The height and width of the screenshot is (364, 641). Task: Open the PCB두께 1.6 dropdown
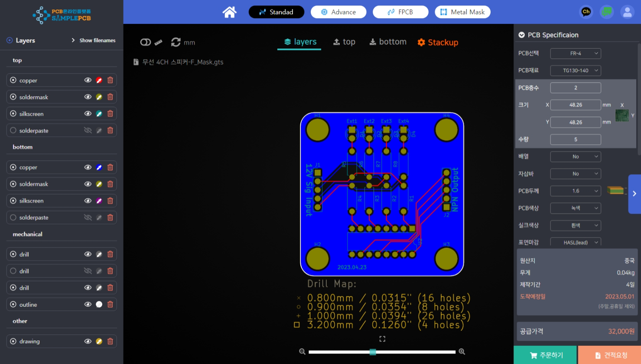pyautogui.click(x=576, y=191)
